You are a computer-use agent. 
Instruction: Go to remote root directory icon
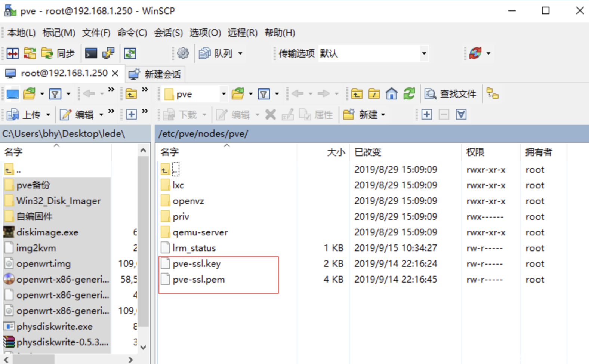point(374,94)
